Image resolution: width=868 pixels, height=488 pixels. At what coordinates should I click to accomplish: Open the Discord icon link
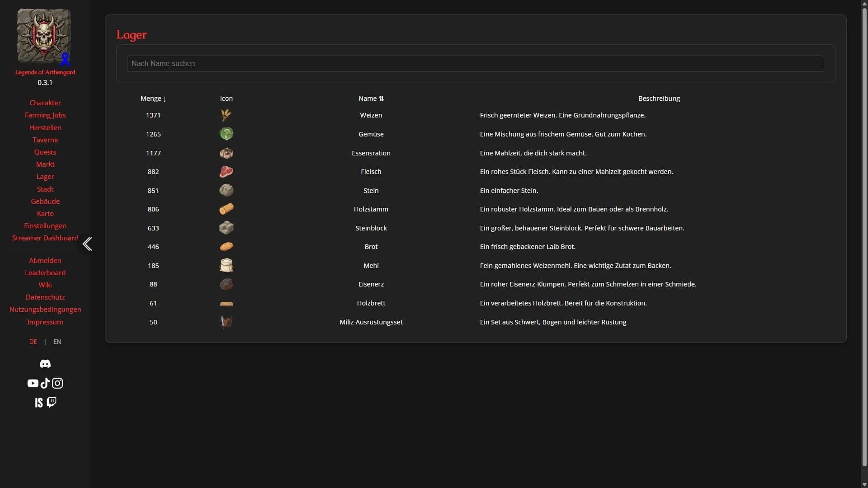click(x=45, y=364)
